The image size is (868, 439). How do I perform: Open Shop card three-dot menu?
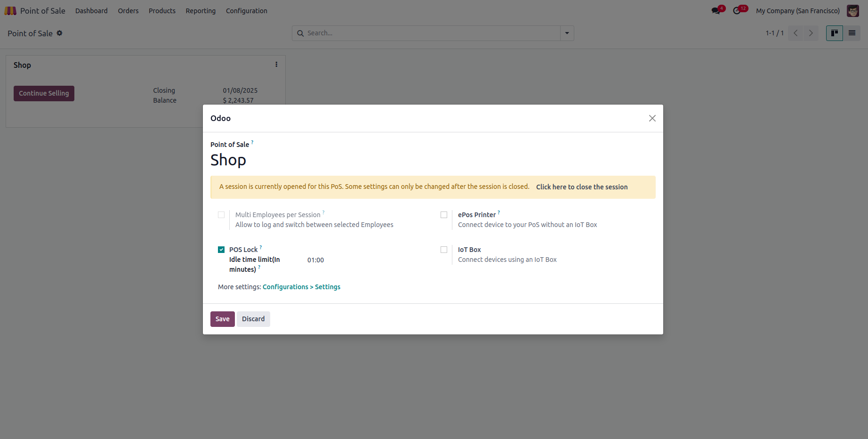[276, 65]
